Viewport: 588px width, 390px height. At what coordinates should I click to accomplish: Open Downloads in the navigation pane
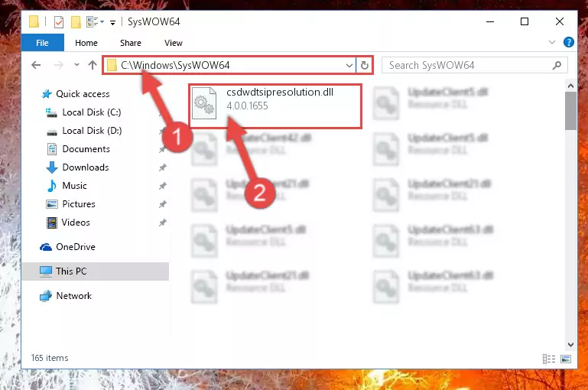[86, 167]
